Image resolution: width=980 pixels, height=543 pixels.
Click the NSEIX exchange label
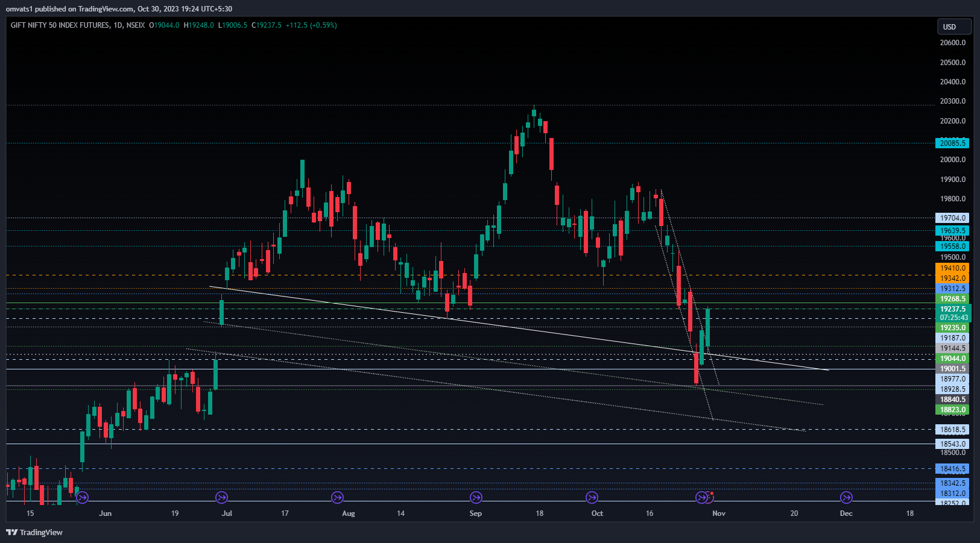point(136,25)
